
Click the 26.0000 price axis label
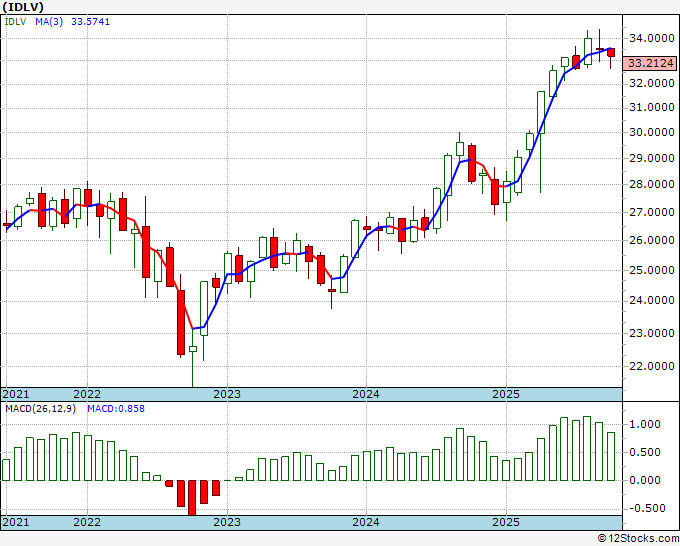[x=651, y=240]
